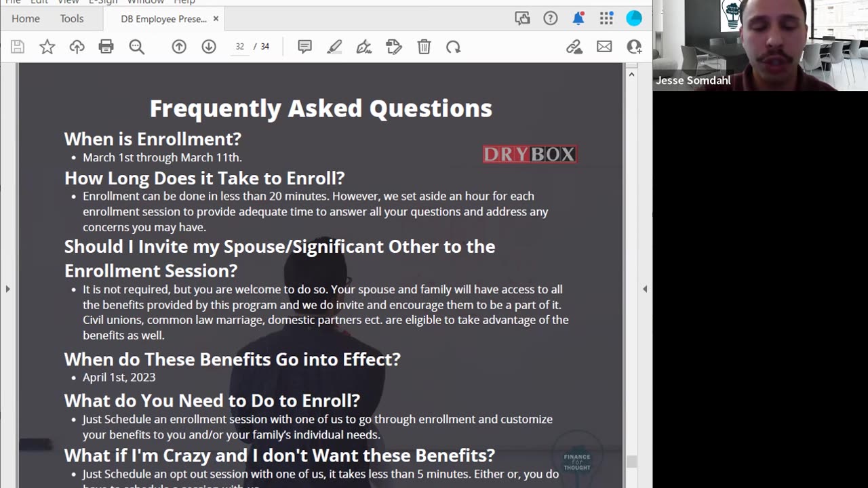
Task: Close the DB Employee Presentation tab
Action: pyautogui.click(x=216, y=18)
